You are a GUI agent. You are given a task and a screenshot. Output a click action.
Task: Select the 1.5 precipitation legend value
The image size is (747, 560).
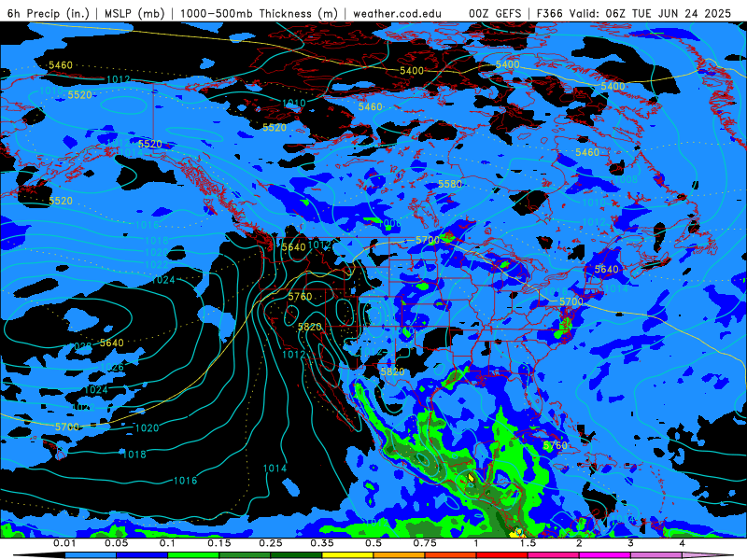528,543
